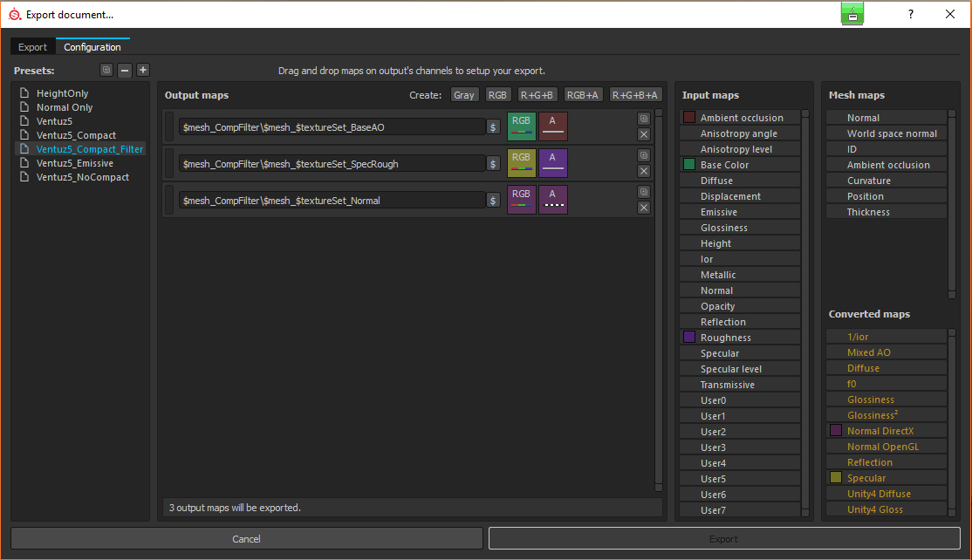
Task: Create an RGB+A output map
Action: (583, 95)
